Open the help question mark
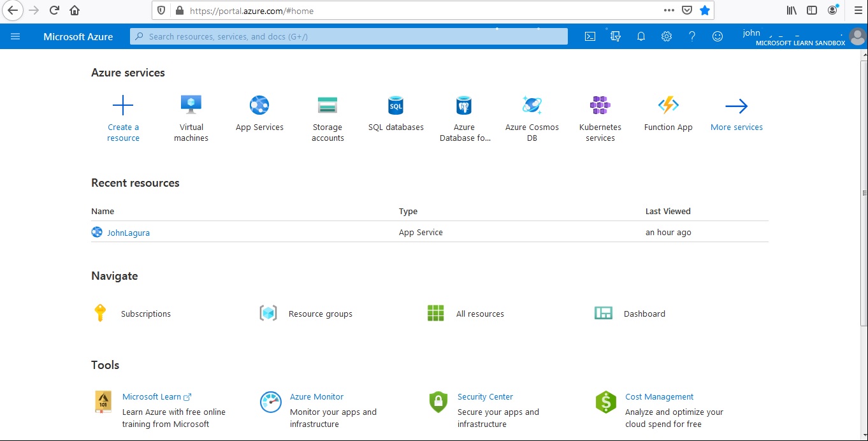 tap(692, 36)
